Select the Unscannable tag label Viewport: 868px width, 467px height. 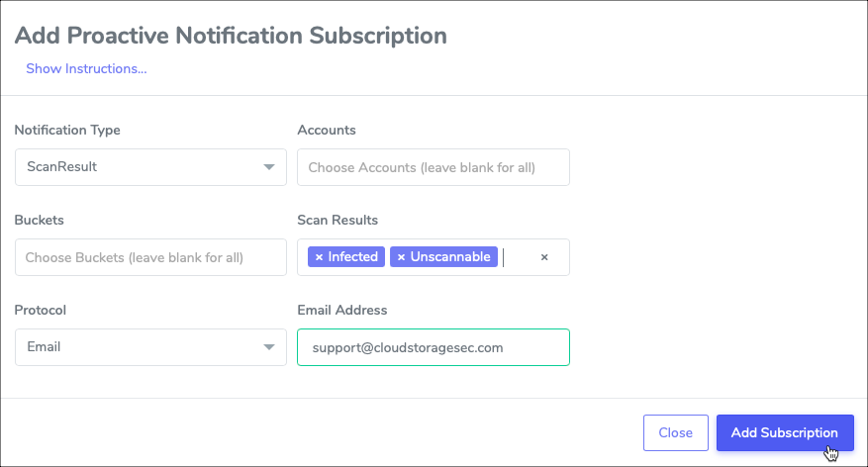[450, 256]
